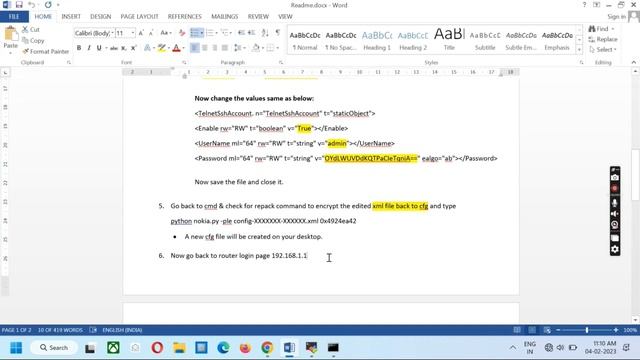Open the PAGE LAYOUT tab
The image size is (640, 360).
[139, 16]
